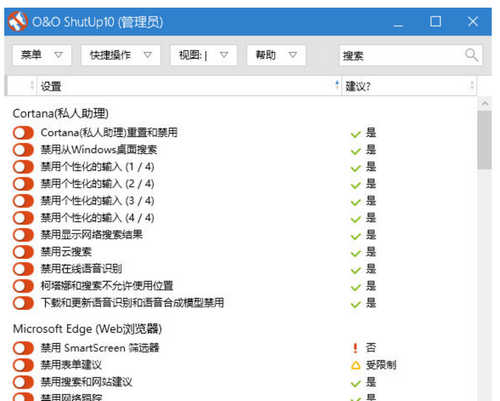This screenshot has width=500, height=401.
Task: Click the vertical scrollbar thumb
Action: click(x=484, y=140)
